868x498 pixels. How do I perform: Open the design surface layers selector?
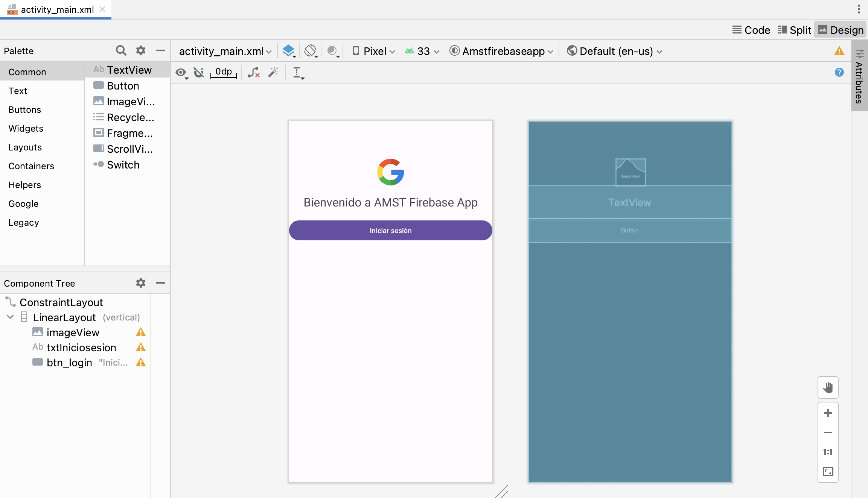point(289,51)
